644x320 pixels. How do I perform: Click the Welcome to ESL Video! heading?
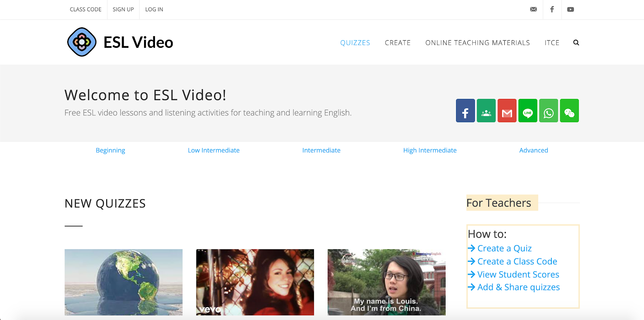click(x=145, y=95)
